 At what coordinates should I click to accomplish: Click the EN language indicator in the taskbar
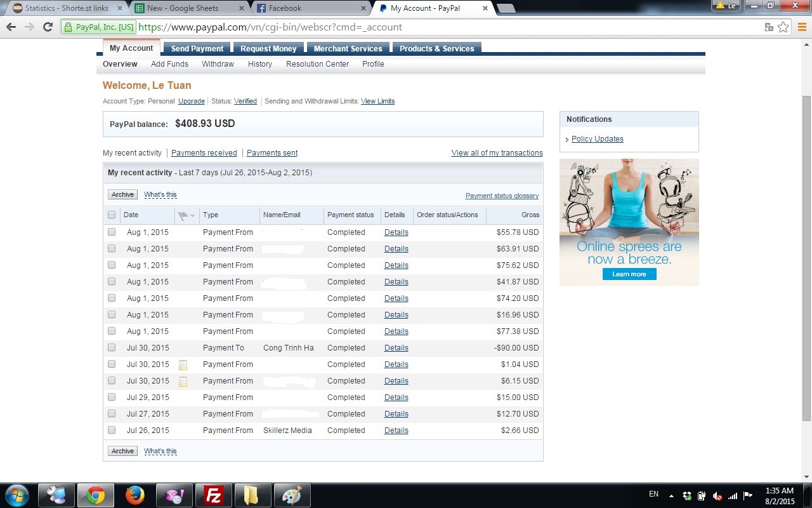[653, 494]
